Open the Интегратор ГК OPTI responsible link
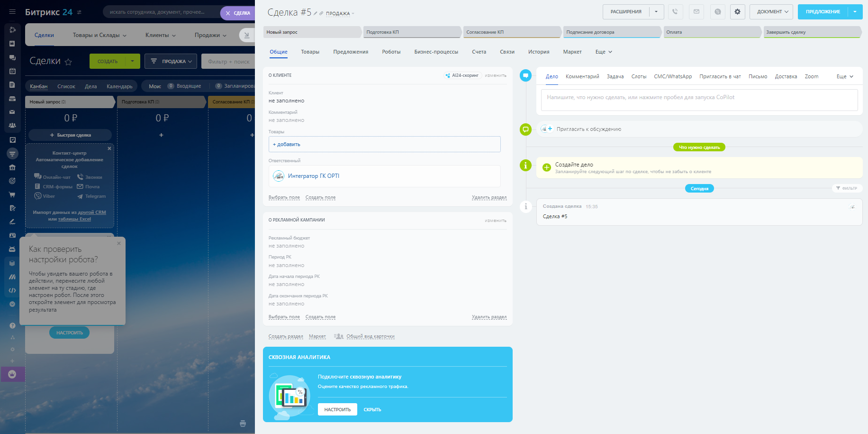The height and width of the screenshot is (434, 868). pyautogui.click(x=313, y=176)
